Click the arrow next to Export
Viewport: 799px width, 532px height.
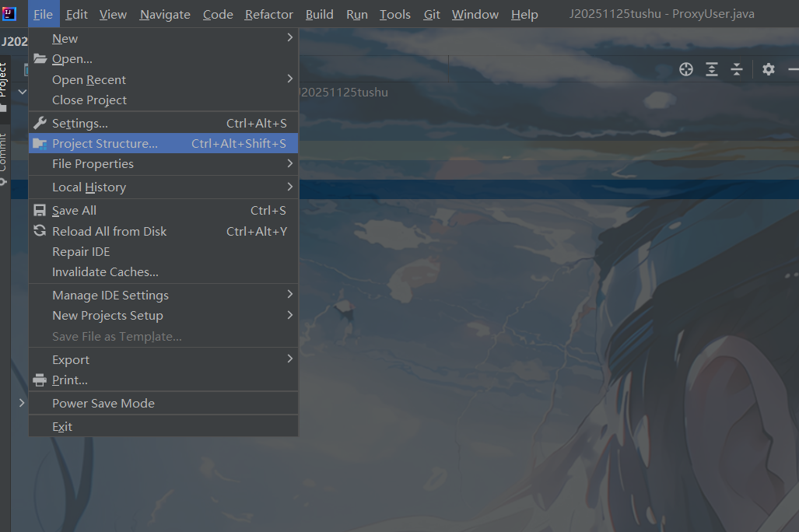tap(290, 359)
